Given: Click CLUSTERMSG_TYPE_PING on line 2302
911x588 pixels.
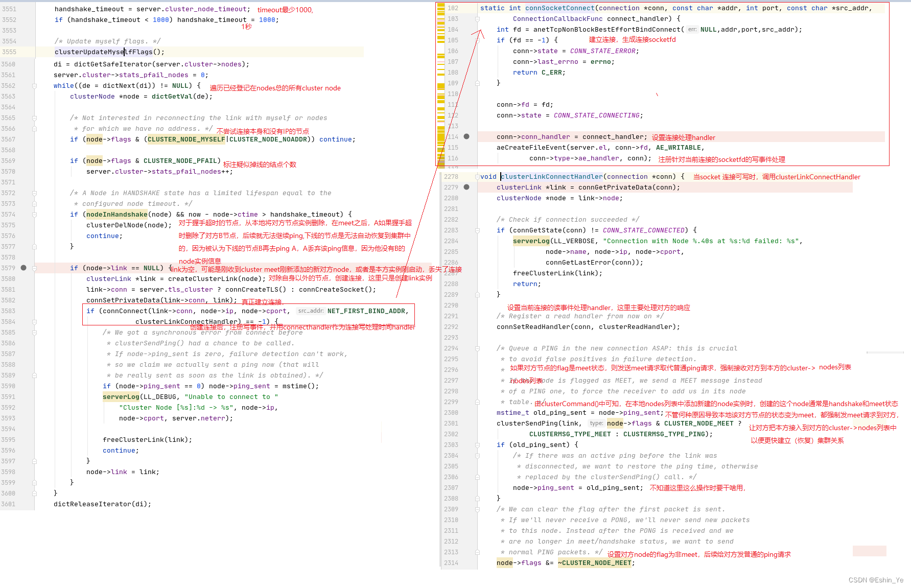Looking at the screenshot, I should [664, 434].
